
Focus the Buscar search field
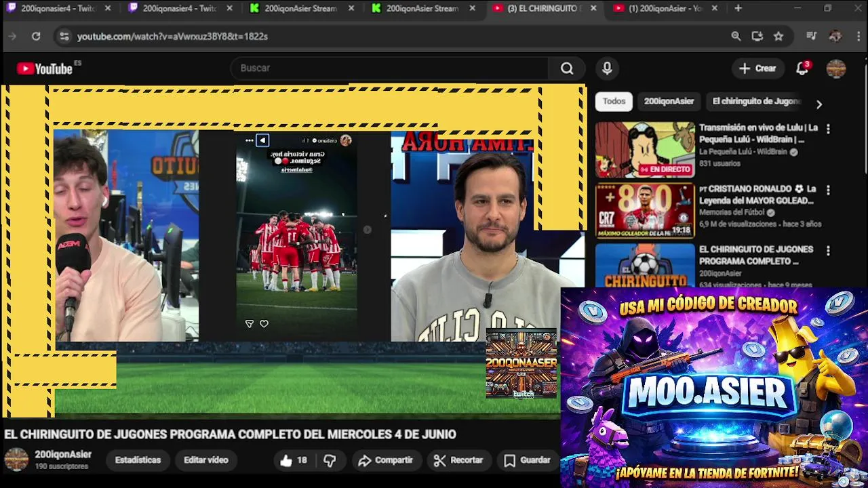tap(390, 68)
